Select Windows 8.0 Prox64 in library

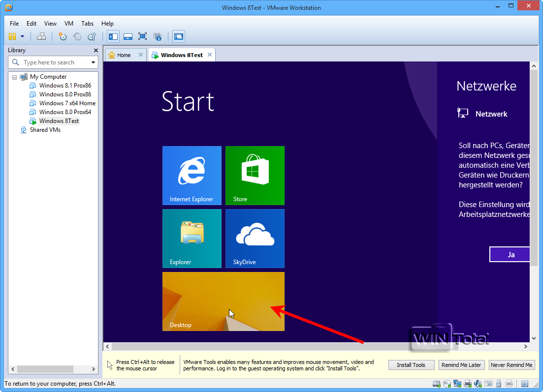[65, 112]
